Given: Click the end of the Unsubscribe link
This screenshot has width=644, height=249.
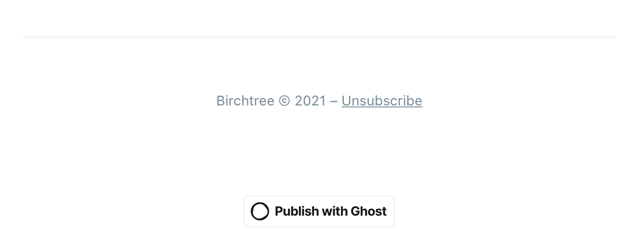Looking at the screenshot, I should 419,101.
